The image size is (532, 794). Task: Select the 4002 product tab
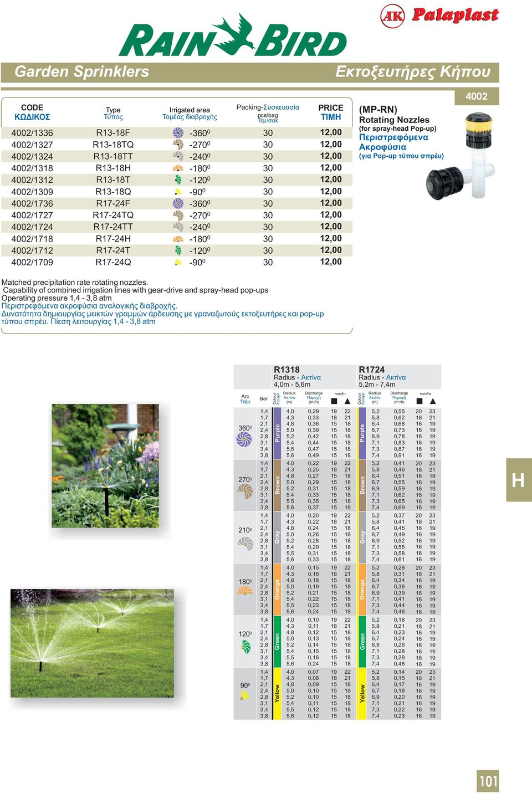pos(477,96)
